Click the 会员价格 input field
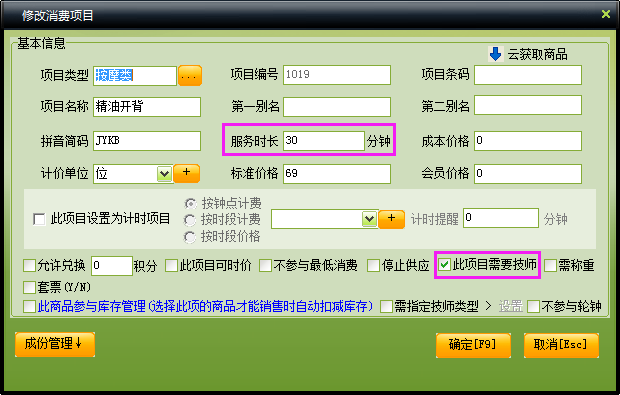This screenshot has width=620, height=395. [527, 174]
